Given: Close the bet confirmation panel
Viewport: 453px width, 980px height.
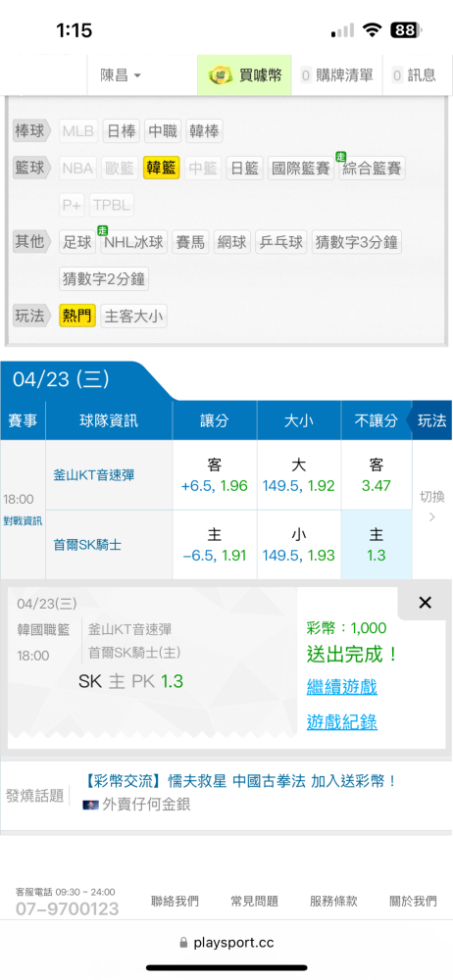Looking at the screenshot, I should coord(425,603).
